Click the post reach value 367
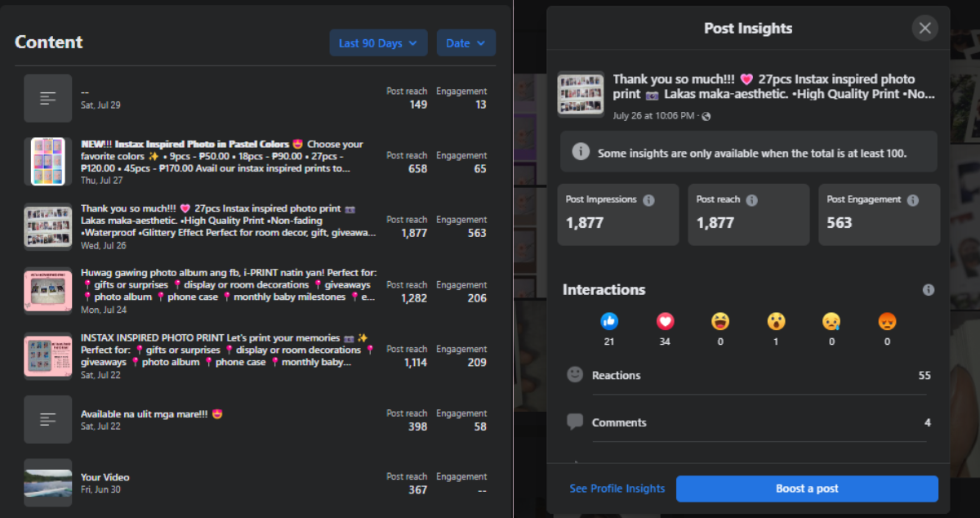 click(418, 490)
